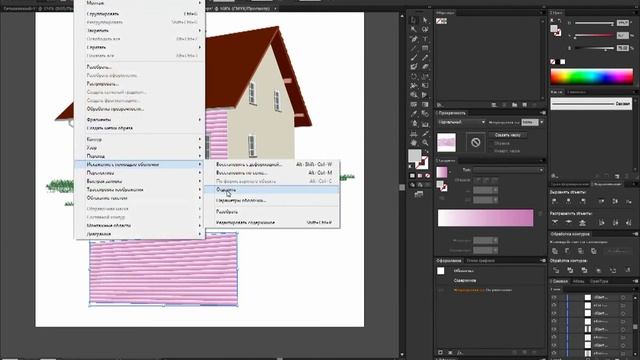Viewport: 640px width, 360px height.
Task: Open Transparency panel flyout menu
Action: pos(542,113)
